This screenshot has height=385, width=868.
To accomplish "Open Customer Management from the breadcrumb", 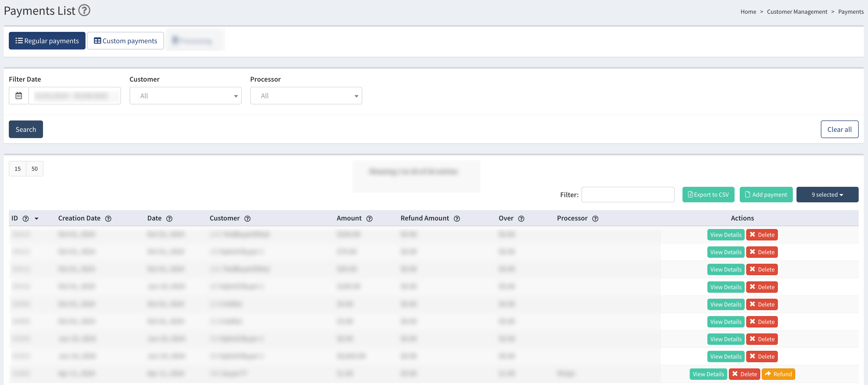I will coord(797,11).
